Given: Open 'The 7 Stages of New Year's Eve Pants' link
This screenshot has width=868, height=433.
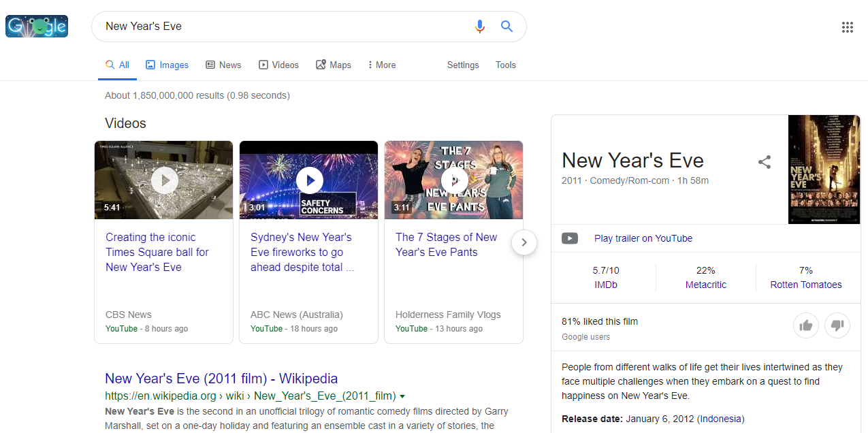Looking at the screenshot, I should [447, 244].
